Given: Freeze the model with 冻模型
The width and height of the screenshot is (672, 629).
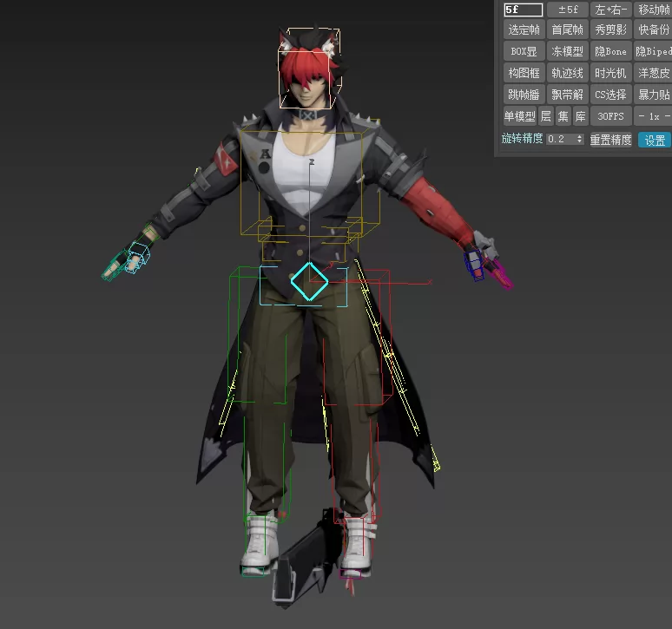Looking at the screenshot, I should pyautogui.click(x=567, y=52).
